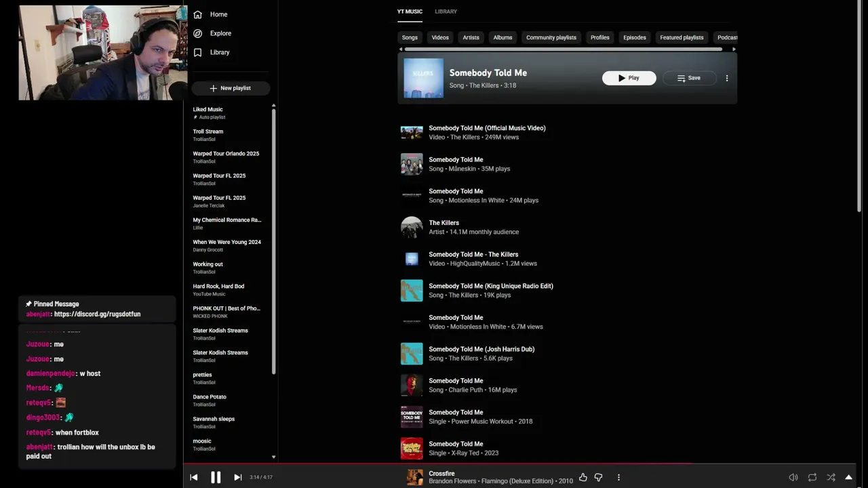
Task: Click the horizontal scrollbar under filter chips
Action: [x=563, y=49]
